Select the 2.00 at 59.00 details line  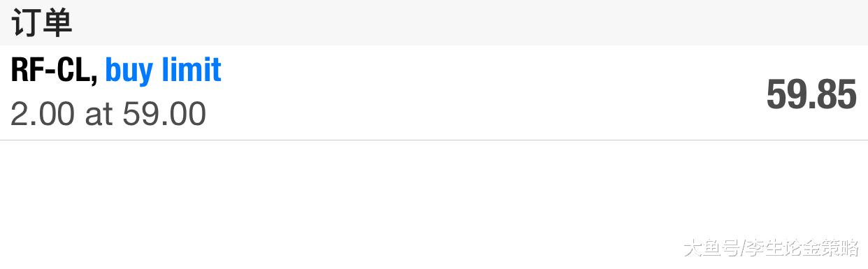pyautogui.click(x=108, y=114)
